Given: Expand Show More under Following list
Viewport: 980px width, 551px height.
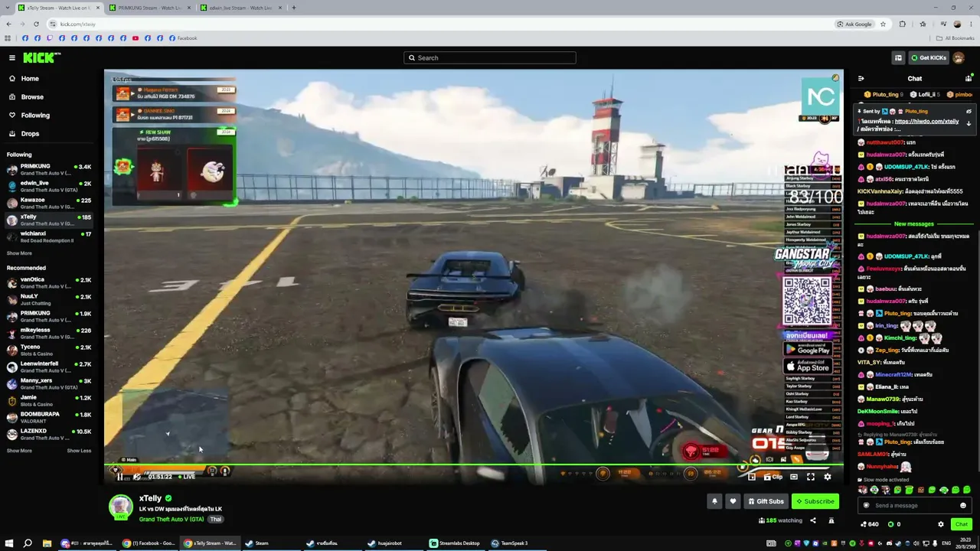Looking at the screenshot, I should (x=19, y=253).
